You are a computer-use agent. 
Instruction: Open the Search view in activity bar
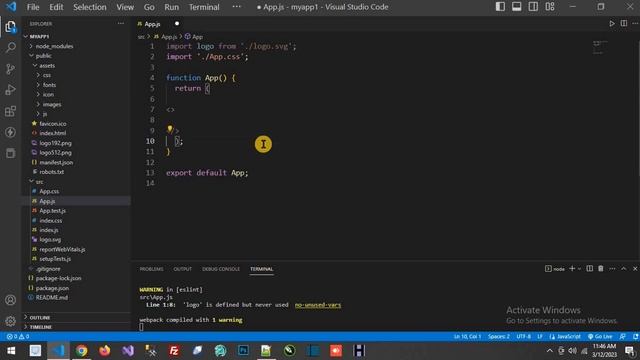[x=11, y=47]
